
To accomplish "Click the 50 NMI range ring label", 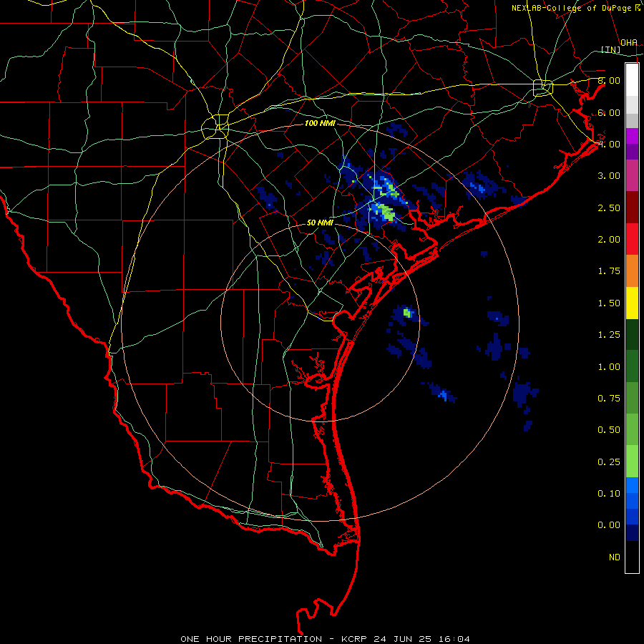I will click(320, 223).
